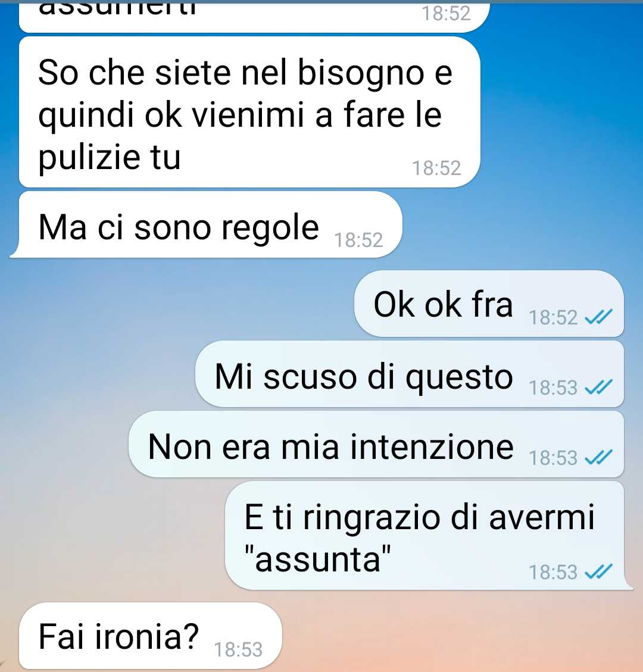Image resolution: width=643 pixels, height=672 pixels.
Task: Select the "Fai ironia?" received message
Action: tap(151, 636)
